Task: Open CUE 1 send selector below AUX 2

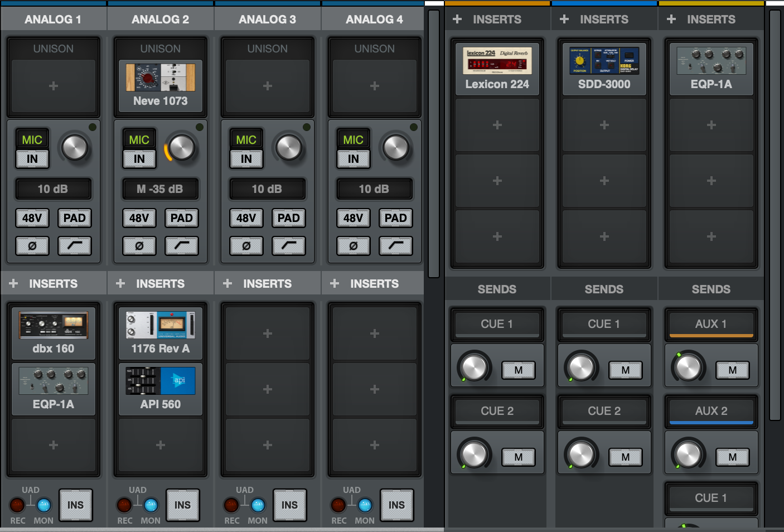Action: (712, 498)
